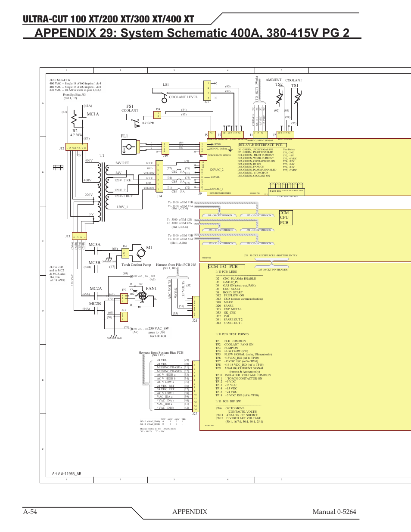Click the J12 connector block

(76, 148)
